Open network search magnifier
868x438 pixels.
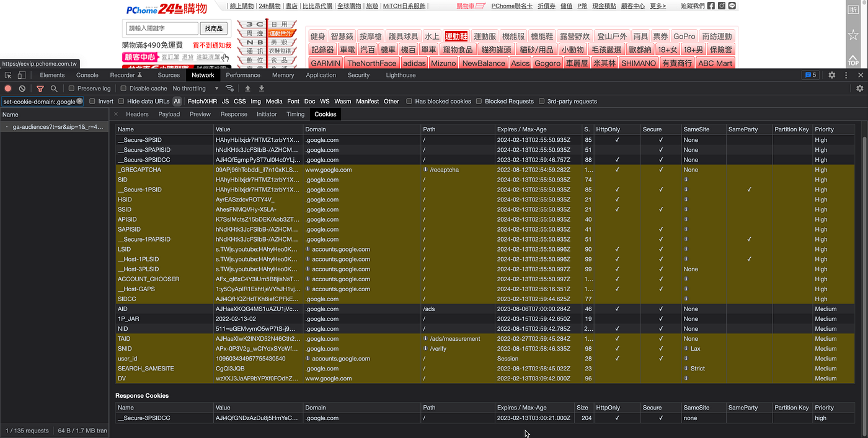click(x=54, y=89)
